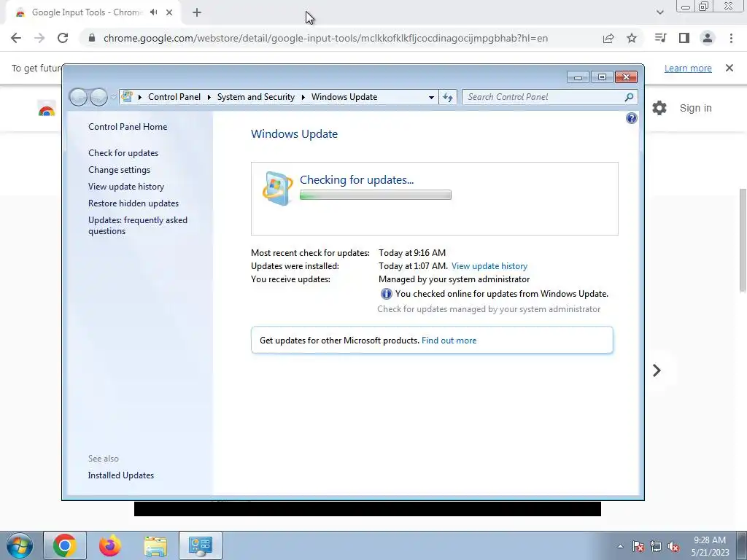This screenshot has width=747, height=560.
Task: Click the Chrome back arrow
Action: coord(16,38)
